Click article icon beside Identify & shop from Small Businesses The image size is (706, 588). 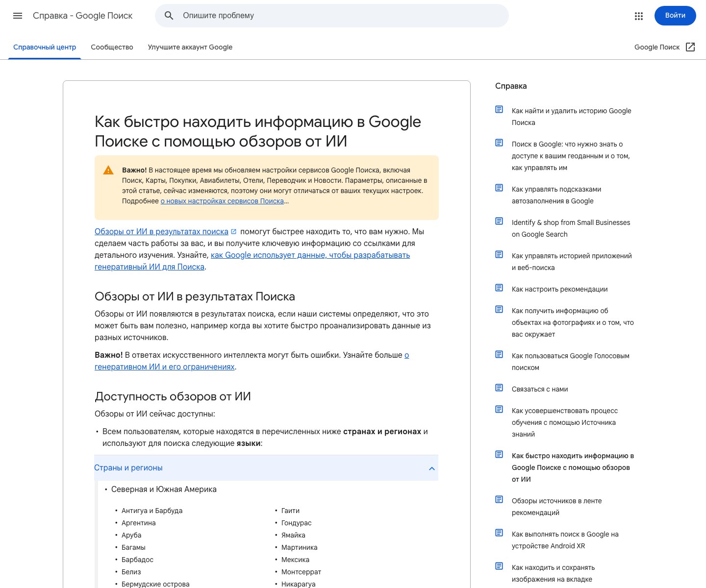(x=499, y=221)
